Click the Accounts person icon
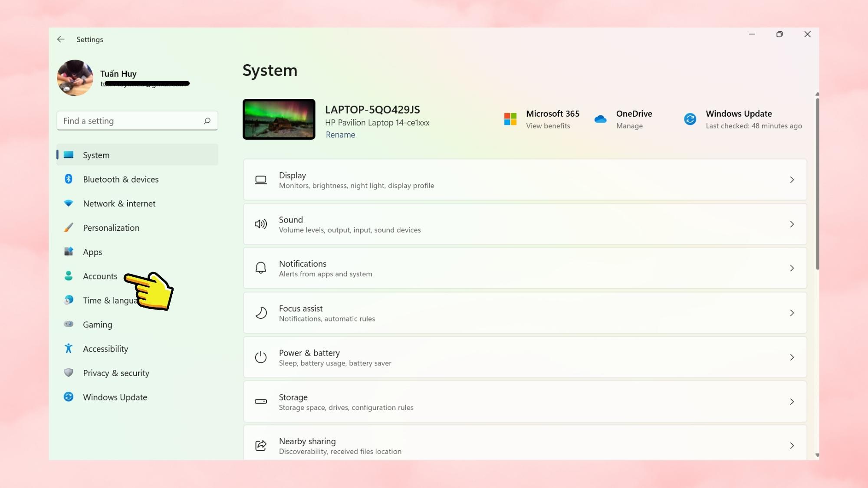 tap(69, 276)
